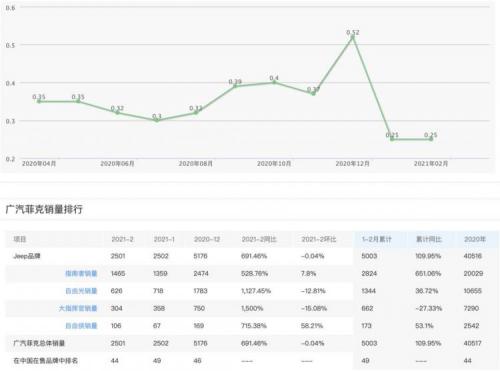Click the 2020年12月 x-axis label
Viewport: 500px width, 371px height.
click(x=352, y=164)
